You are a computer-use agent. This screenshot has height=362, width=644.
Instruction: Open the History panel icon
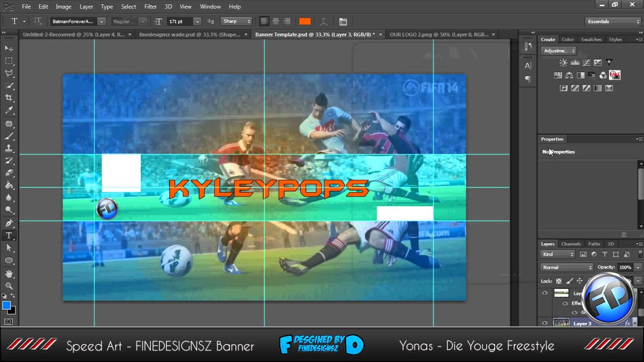[x=528, y=46]
